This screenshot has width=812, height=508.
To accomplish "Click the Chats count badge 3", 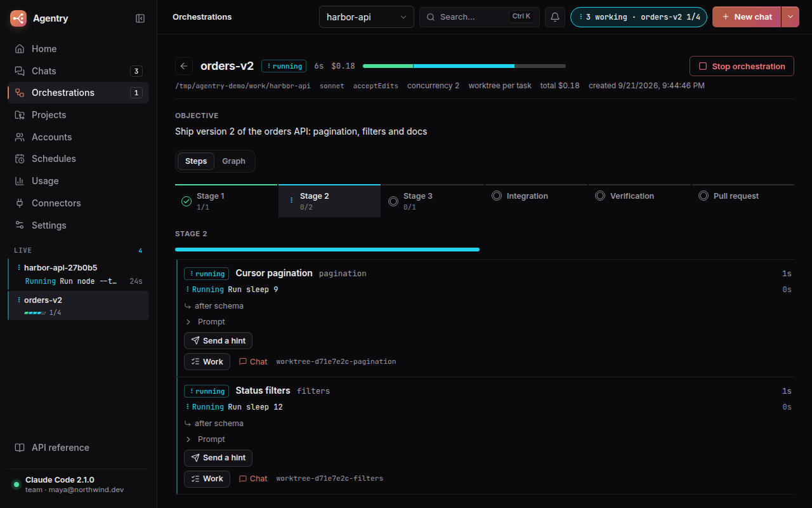I will pyautogui.click(x=136, y=71).
